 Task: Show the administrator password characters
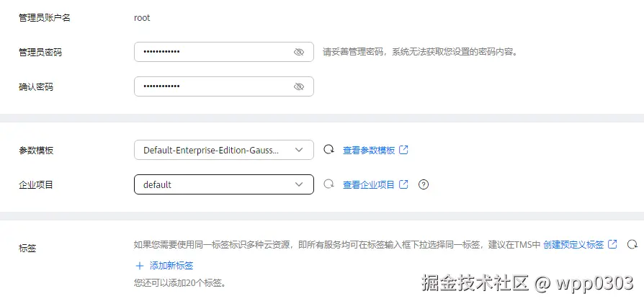click(x=299, y=52)
